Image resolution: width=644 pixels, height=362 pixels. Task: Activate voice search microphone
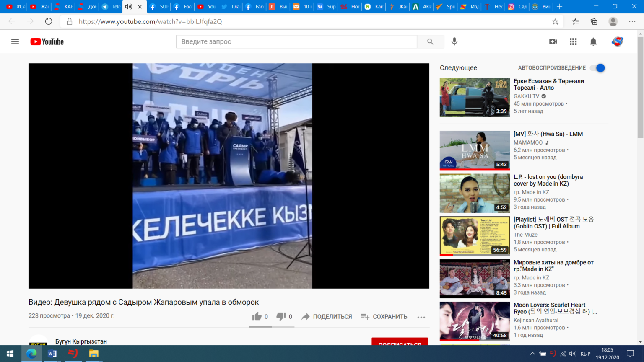pyautogui.click(x=454, y=41)
